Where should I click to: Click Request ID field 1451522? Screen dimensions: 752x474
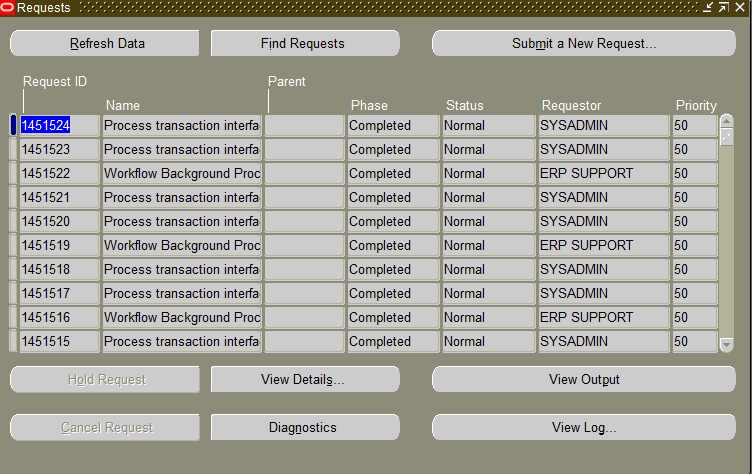(x=59, y=174)
